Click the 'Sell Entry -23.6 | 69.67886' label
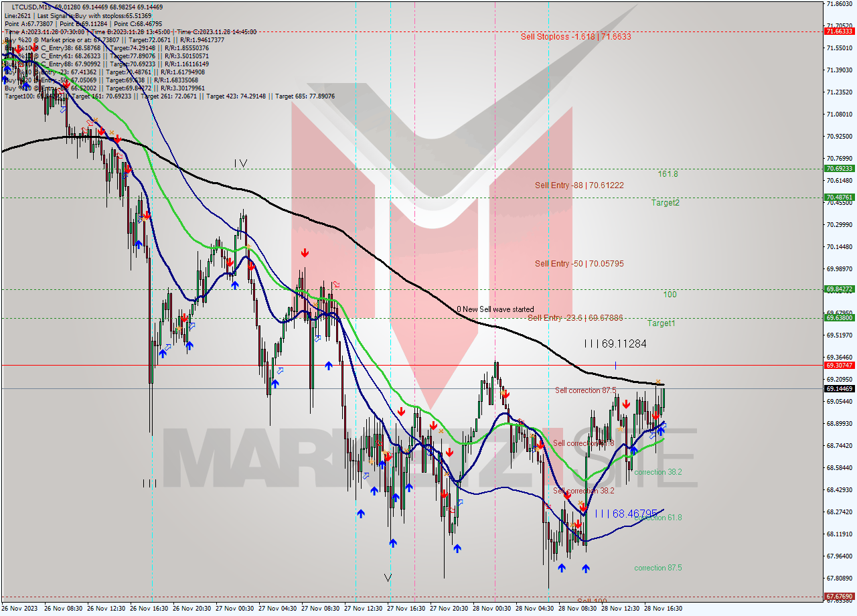The height and width of the screenshot is (616, 857). 575,317
